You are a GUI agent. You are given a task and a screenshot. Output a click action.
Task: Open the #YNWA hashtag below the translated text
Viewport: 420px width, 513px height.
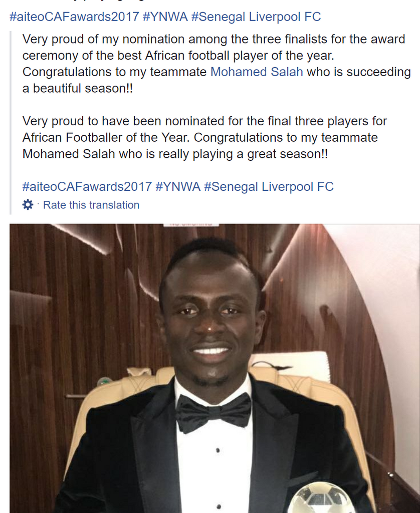coord(178,187)
